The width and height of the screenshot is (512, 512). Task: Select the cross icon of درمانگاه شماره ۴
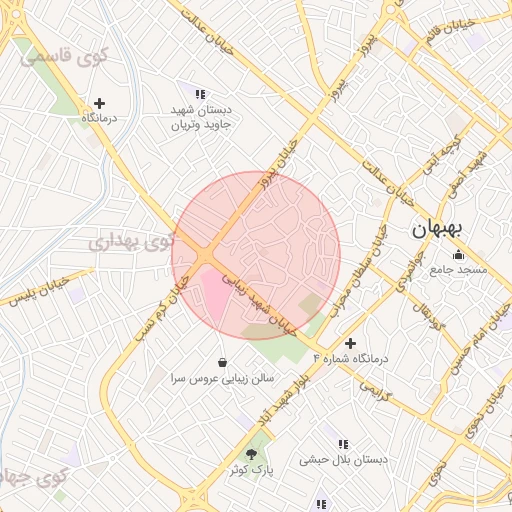(350, 343)
